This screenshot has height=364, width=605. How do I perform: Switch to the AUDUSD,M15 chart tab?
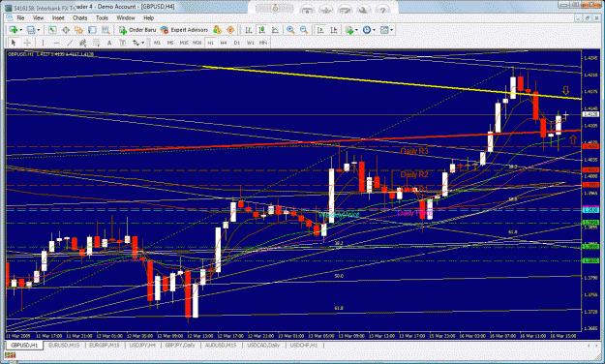[x=221, y=345]
